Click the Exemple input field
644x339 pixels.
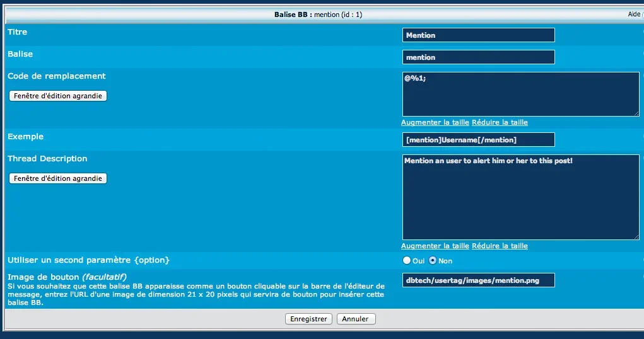tap(479, 139)
